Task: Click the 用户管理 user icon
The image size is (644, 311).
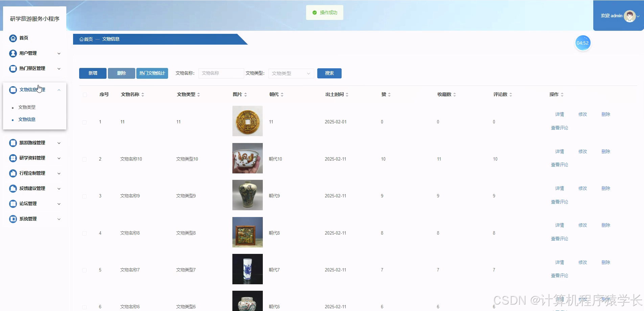Action: click(x=13, y=53)
